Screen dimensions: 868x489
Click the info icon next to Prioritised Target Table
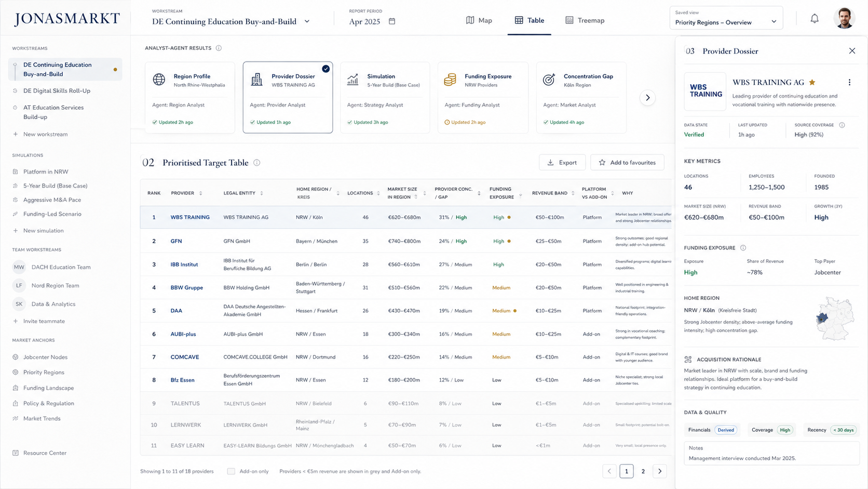[x=256, y=163]
